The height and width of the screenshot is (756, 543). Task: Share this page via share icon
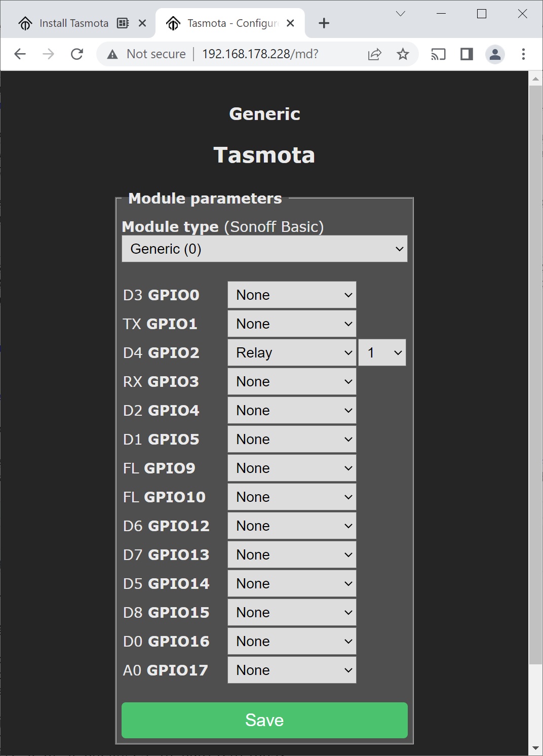pos(374,54)
